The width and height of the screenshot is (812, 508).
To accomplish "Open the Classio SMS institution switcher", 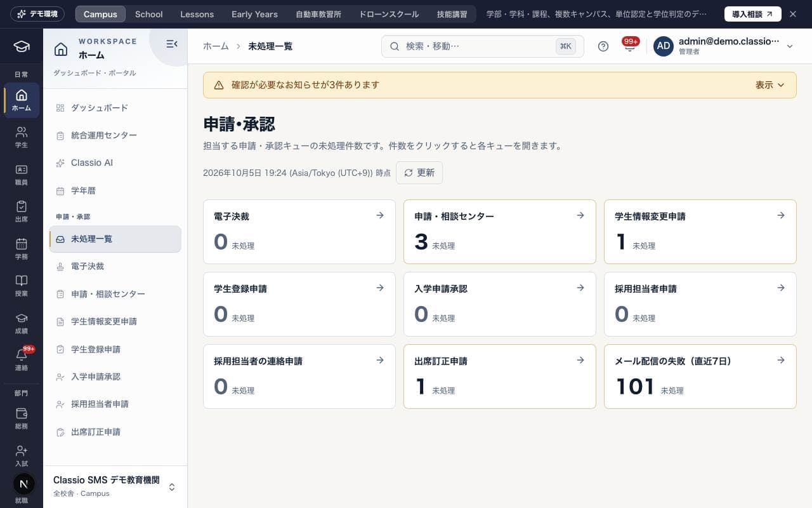I will [115, 486].
